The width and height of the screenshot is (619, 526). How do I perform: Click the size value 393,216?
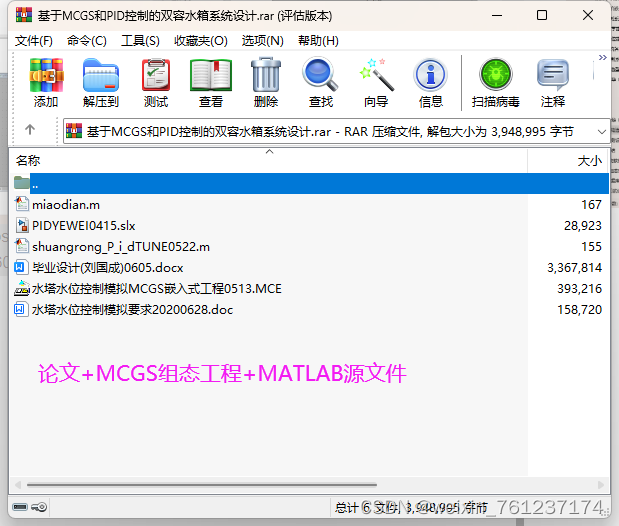click(x=580, y=289)
